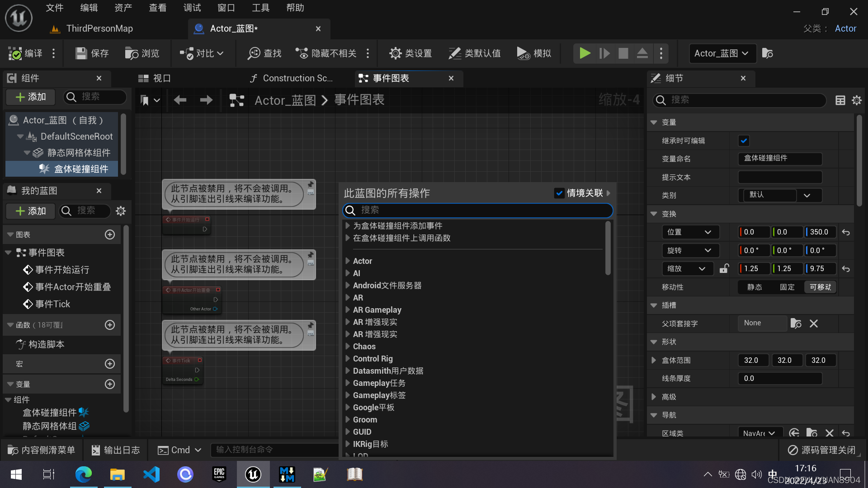Click add-function plus icon in 函数 section
868x488 pixels.
[110, 325]
